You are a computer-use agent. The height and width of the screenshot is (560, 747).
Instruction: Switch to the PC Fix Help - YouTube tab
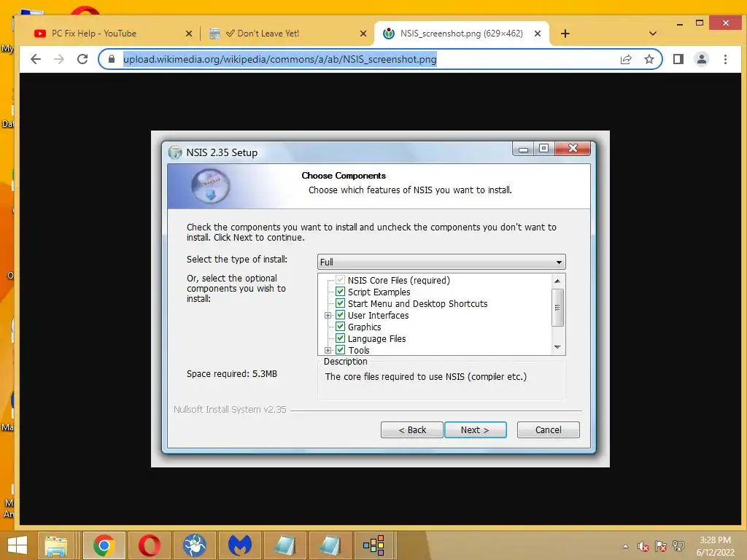point(112,34)
